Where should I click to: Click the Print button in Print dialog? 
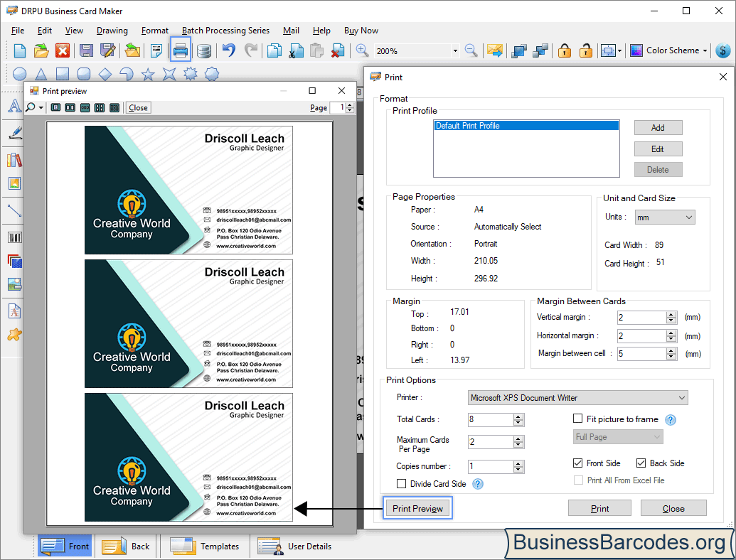coord(599,508)
